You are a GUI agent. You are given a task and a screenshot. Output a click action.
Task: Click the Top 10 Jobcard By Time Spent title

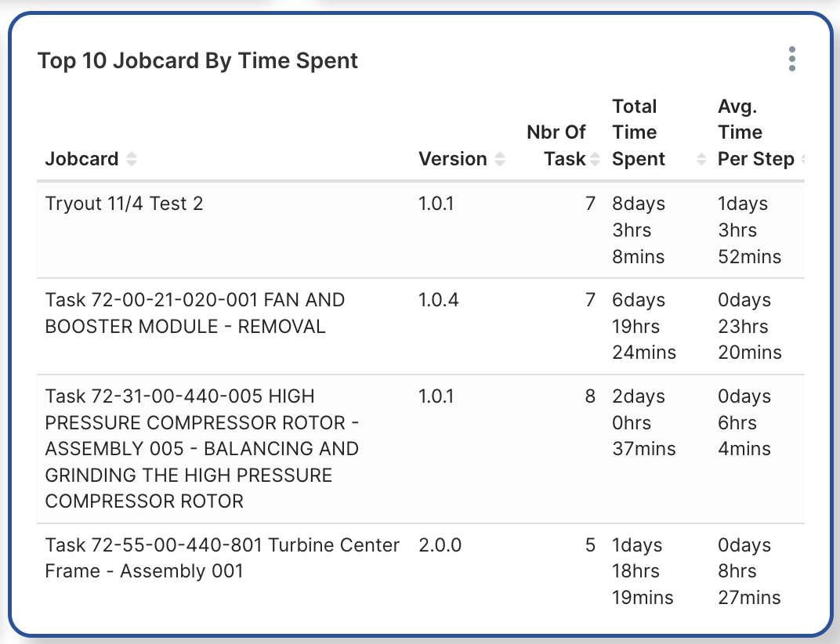(197, 60)
